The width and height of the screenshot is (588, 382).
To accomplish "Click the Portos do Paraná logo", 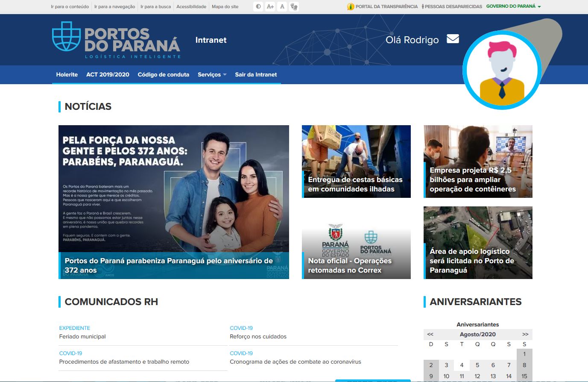I will coord(116,40).
